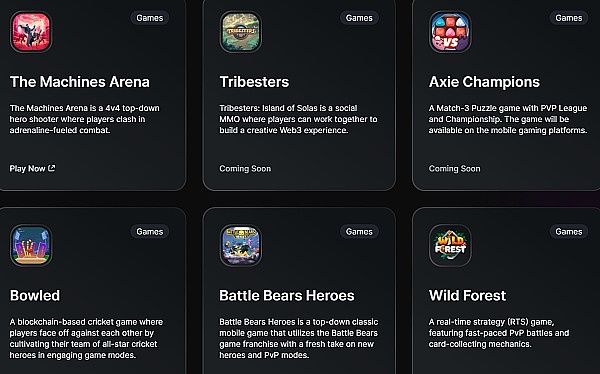The height and width of the screenshot is (374, 600).
Task: Select Games badge on the Bowled card
Action: point(150,232)
